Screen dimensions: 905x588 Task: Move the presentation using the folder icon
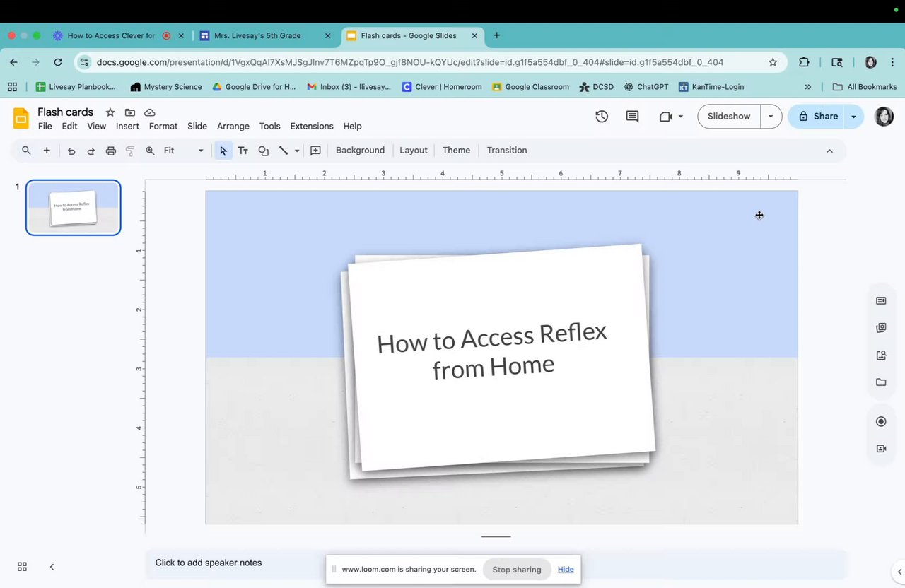130,112
